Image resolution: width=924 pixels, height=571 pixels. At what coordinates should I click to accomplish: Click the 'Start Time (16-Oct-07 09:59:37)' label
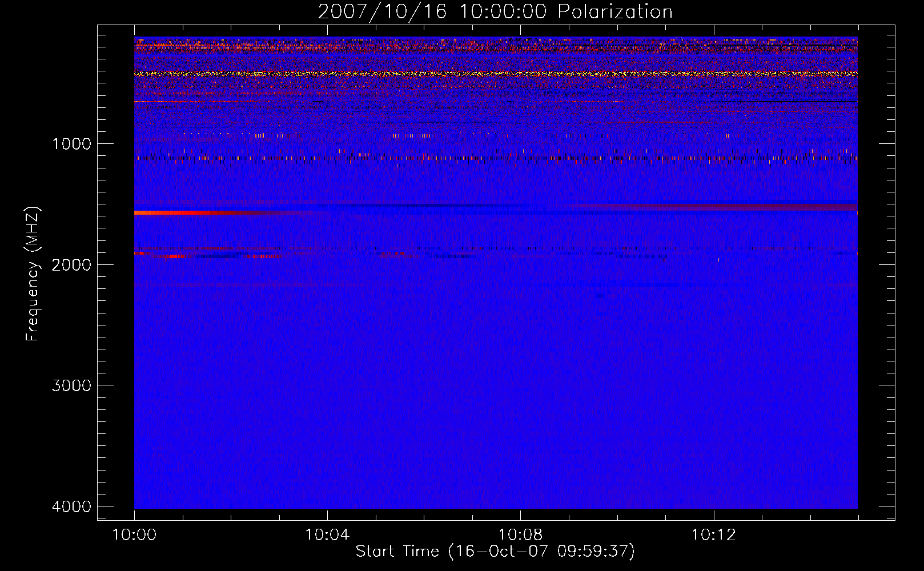pos(495,551)
